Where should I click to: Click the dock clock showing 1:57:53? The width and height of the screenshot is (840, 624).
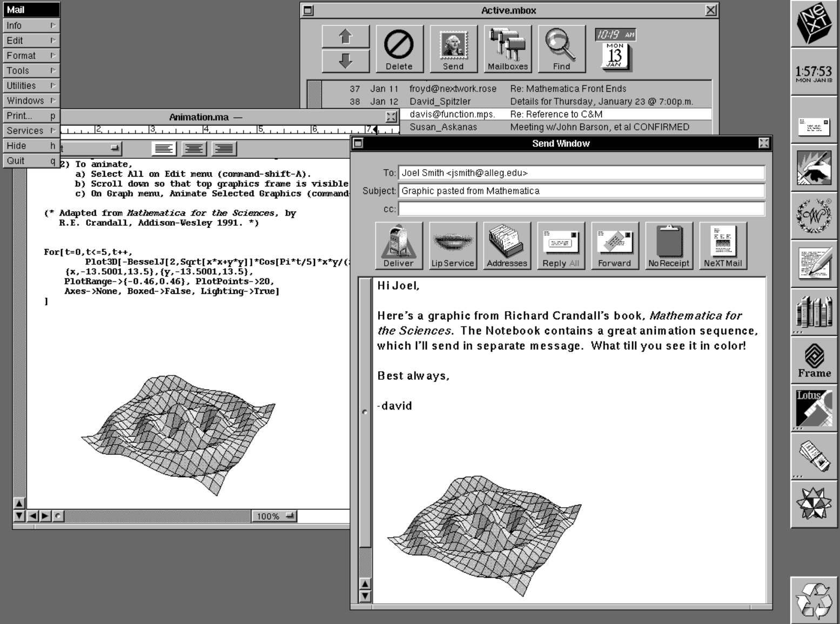814,72
